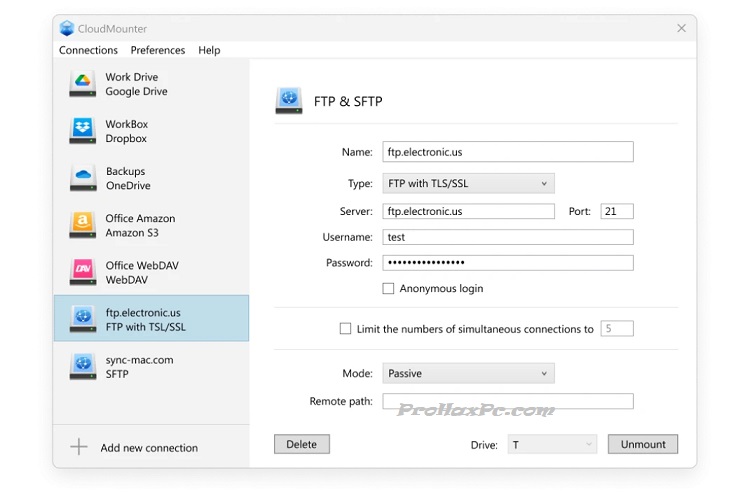Click the Port field showing 21
The image size is (750, 497).
(x=617, y=211)
